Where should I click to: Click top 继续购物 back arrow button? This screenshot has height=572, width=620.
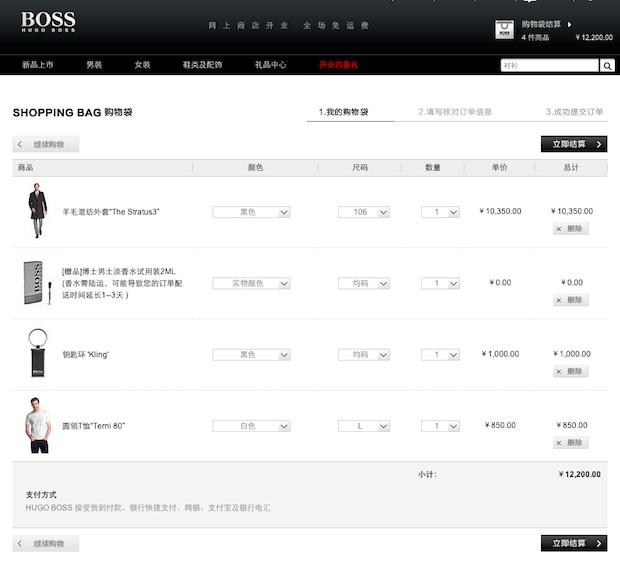(x=46, y=145)
